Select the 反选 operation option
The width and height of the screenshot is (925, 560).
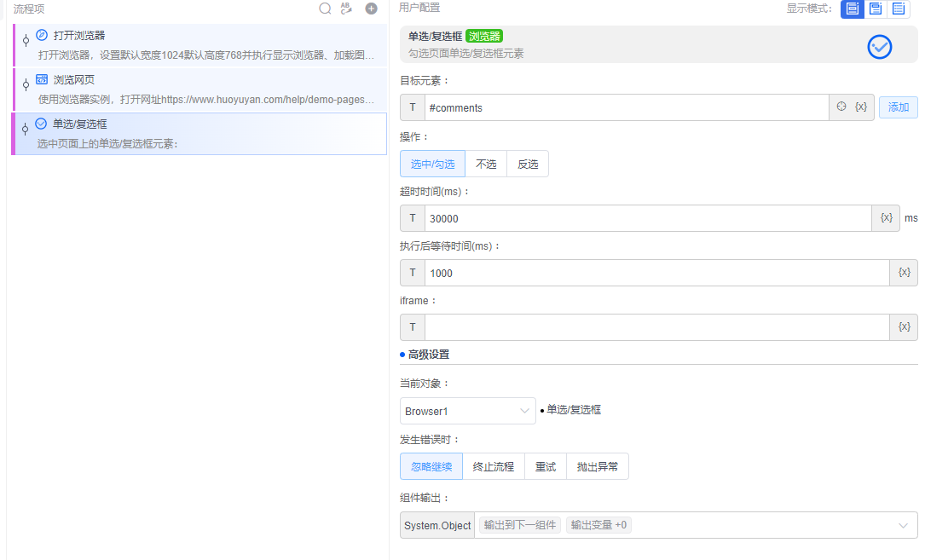click(x=528, y=164)
